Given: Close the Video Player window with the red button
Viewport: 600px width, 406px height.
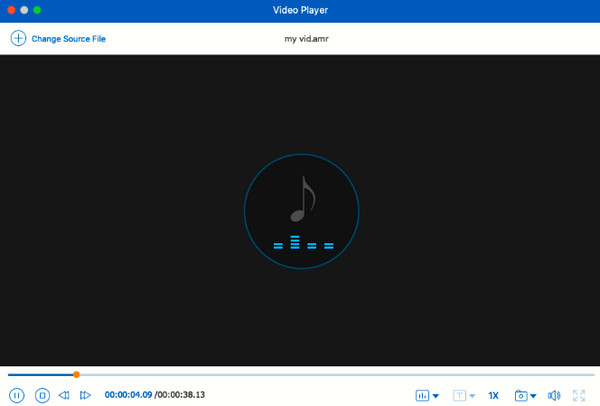Looking at the screenshot, I should [11, 10].
